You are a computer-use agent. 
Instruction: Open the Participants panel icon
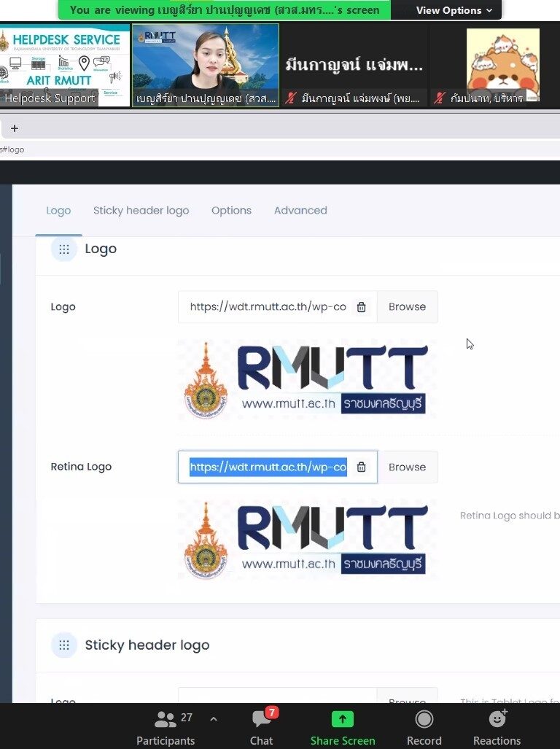point(166,719)
